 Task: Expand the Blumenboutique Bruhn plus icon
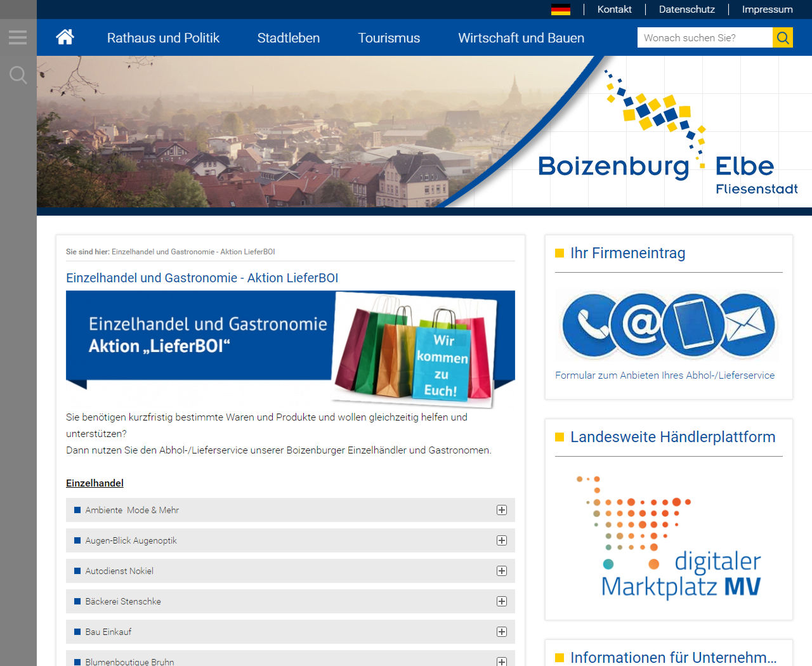click(x=502, y=662)
